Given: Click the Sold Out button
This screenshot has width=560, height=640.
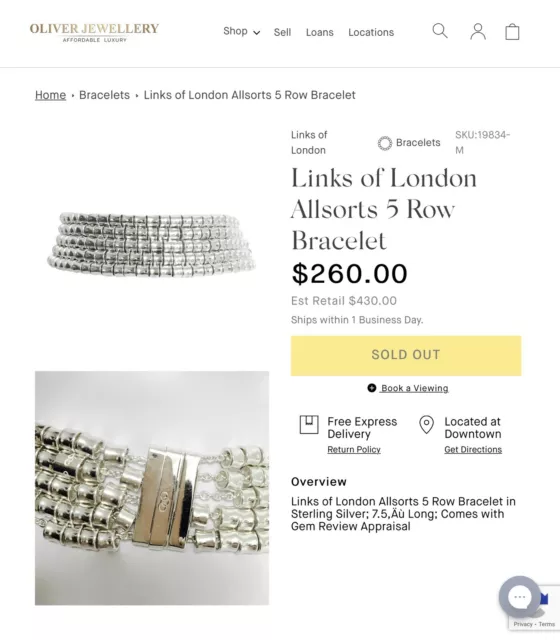Looking at the screenshot, I should coord(406,356).
